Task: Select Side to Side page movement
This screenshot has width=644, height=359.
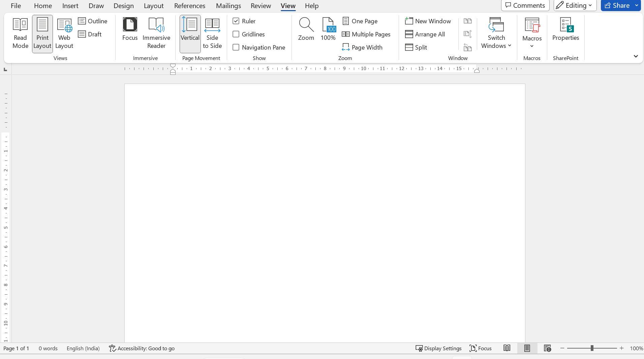Action: (x=212, y=34)
